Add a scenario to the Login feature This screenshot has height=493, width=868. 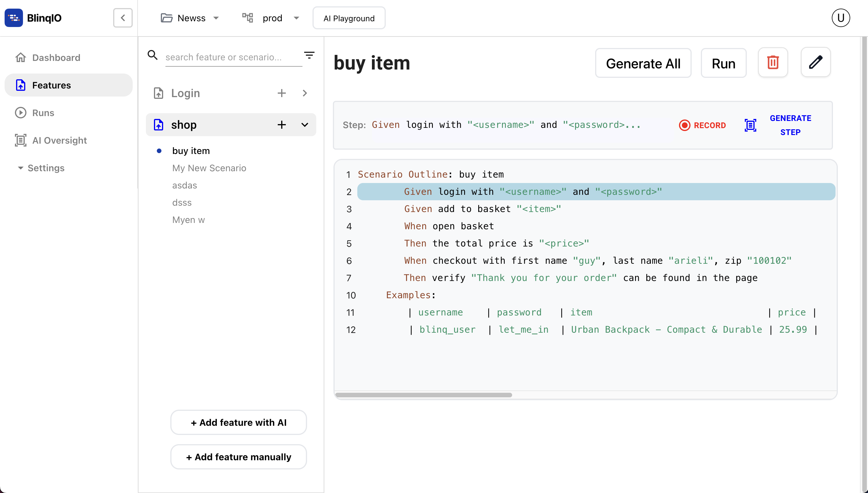coord(281,93)
